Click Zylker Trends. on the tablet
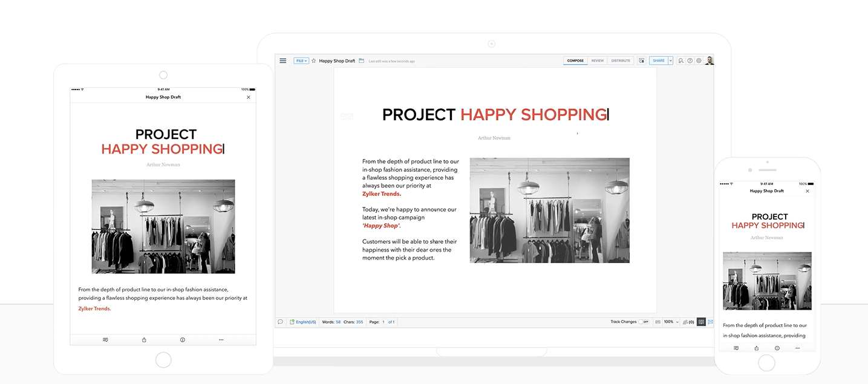 click(94, 308)
